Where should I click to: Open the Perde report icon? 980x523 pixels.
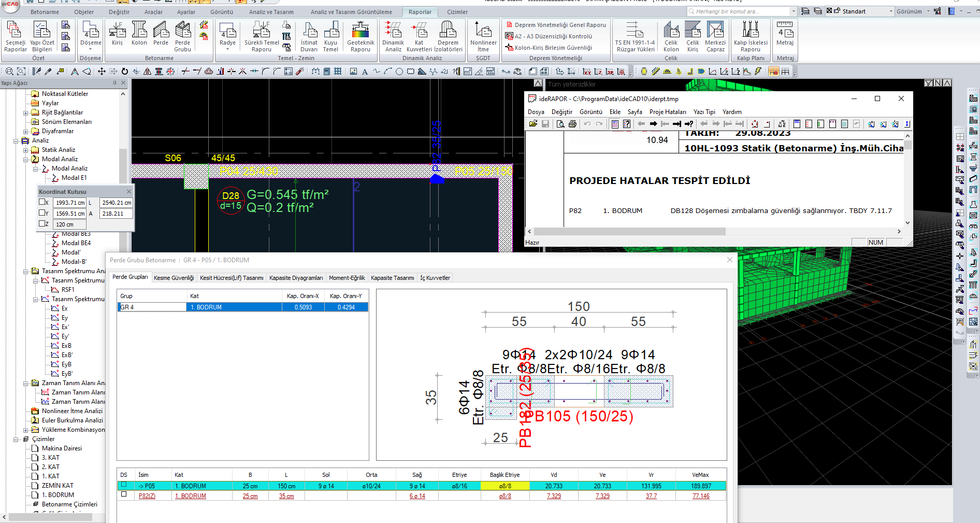tap(161, 33)
